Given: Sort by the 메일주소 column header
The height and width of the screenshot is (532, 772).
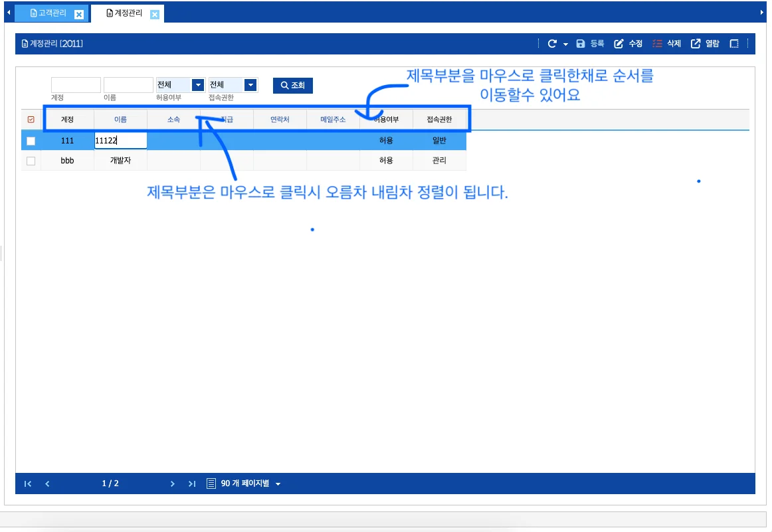Looking at the screenshot, I should click(334, 120).
